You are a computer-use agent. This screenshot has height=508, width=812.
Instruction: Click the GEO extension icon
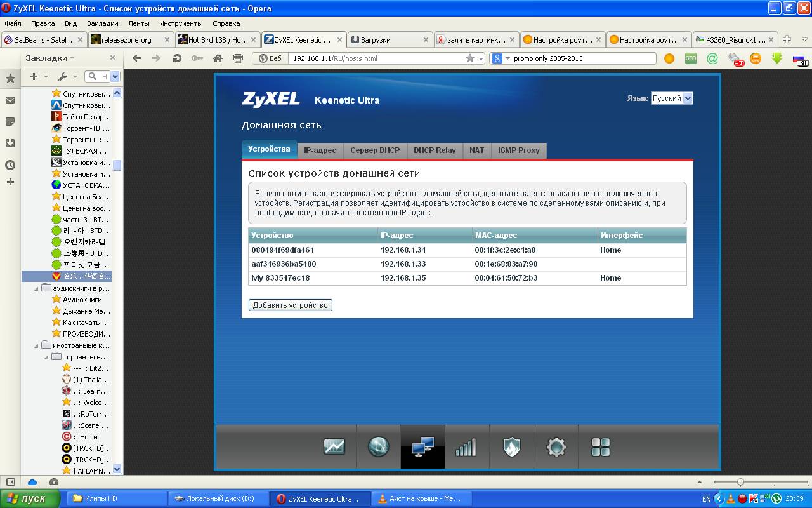click(x=691, y=58)
